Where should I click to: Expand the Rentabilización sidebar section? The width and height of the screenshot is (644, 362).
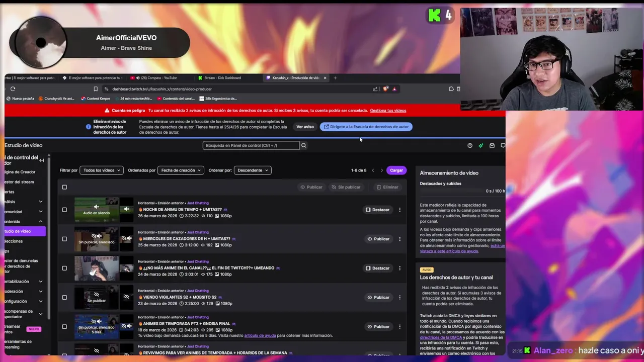(x=41, y=282)
